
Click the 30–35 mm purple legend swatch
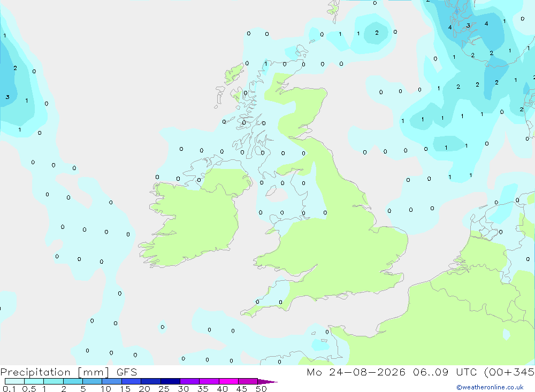tap(189, 381)
